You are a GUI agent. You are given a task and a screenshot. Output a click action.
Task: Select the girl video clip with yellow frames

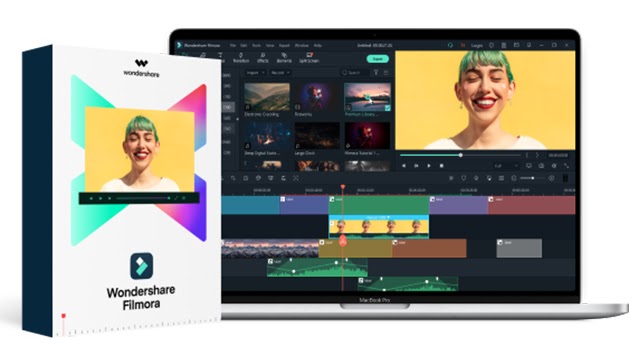(x=379, y=227)
